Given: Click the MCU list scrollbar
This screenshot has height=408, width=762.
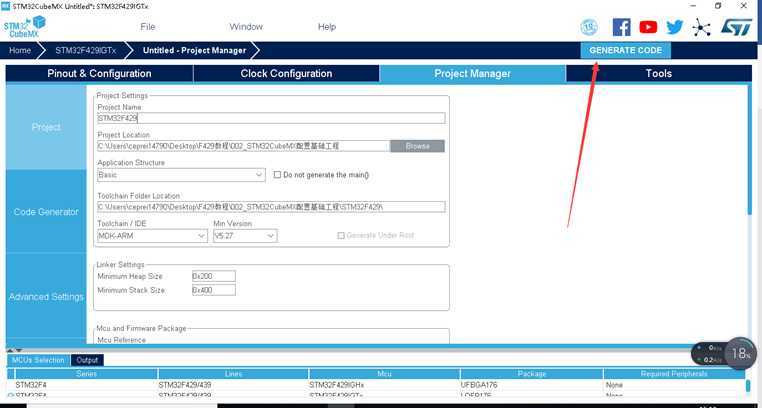Looking at the screenshot, I should (x=748, y=386).
